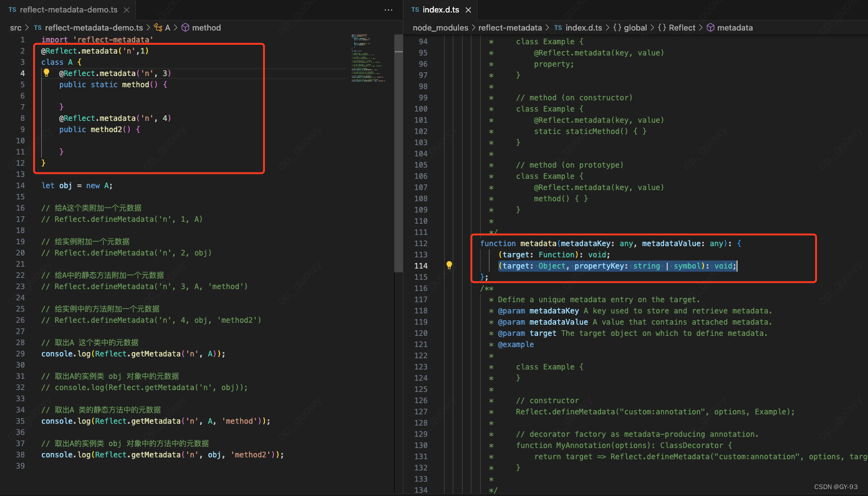868x496 pixels.
Task: Click line number 114 in right editor
Action: click(x=420, y=265)
